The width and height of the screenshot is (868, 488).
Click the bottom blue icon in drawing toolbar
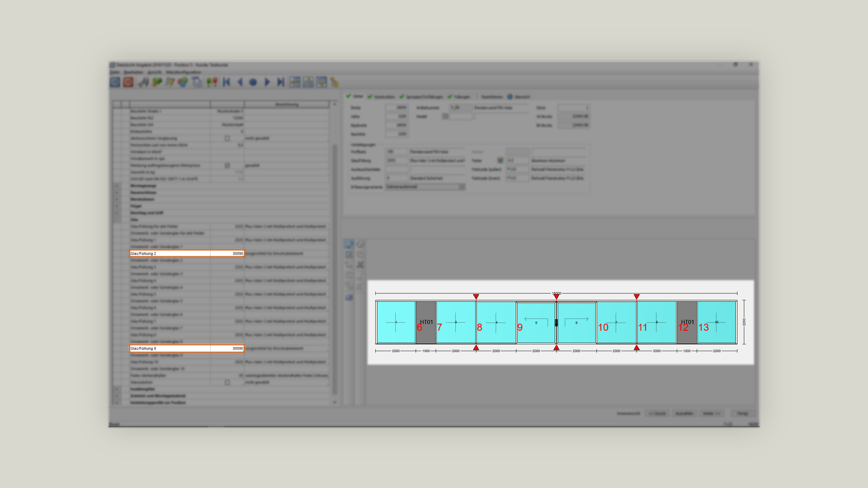click(x=349, y=297)
